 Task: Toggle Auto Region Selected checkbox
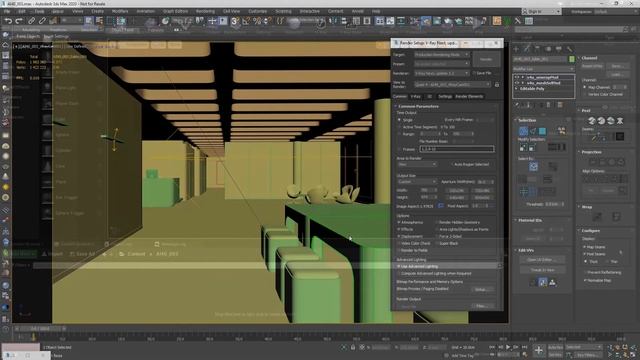tap(453, 164)
